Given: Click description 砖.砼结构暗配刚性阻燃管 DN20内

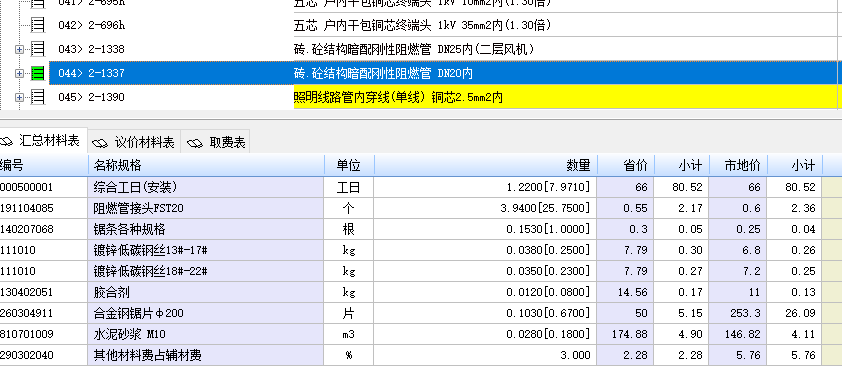Looking at the screenshot, I should (383, 73).
